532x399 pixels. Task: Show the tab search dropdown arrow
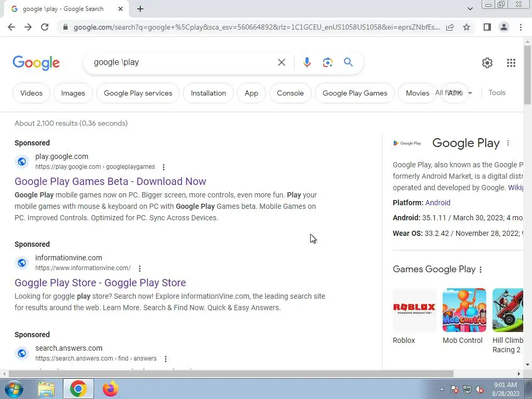click(470, 9)
